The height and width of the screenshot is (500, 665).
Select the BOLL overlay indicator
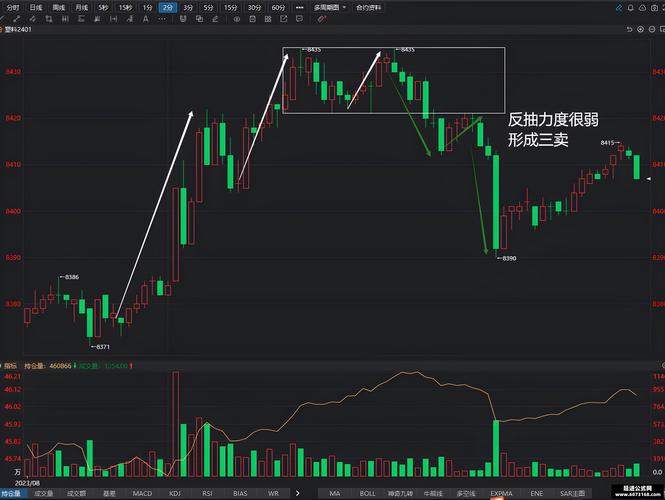367,493
